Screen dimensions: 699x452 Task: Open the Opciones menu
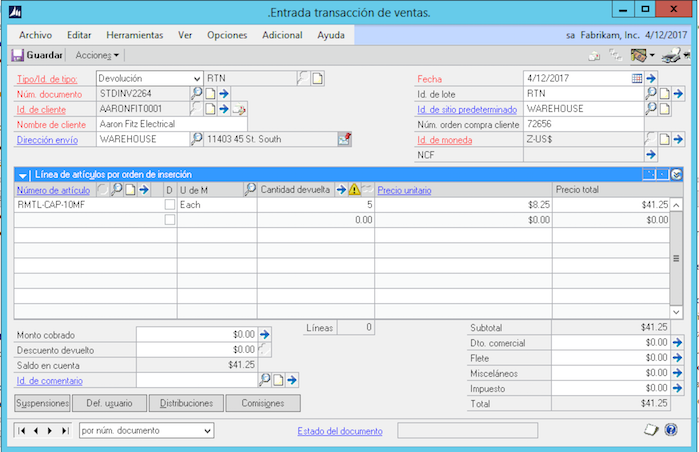[x=227, y=35]
